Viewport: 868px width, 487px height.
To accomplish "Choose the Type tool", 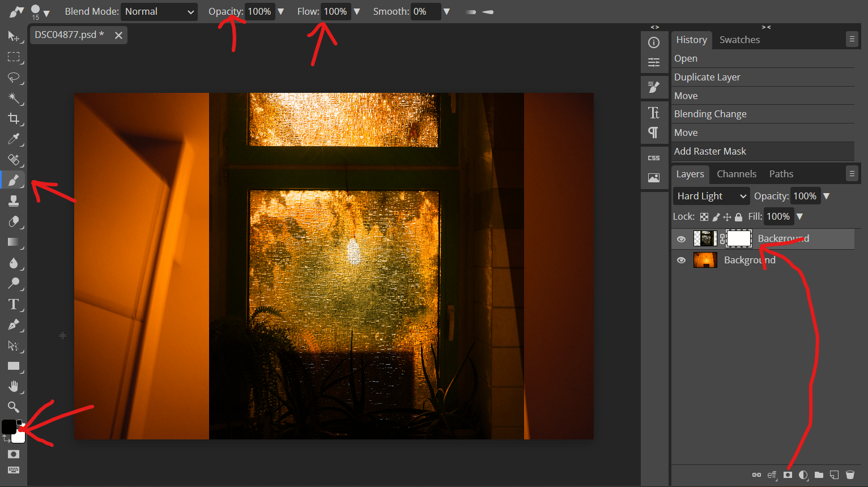I will [14, 304].
